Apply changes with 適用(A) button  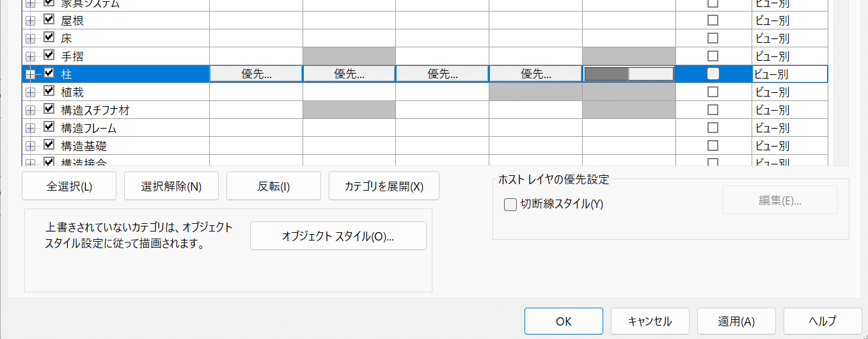point(736,321)
